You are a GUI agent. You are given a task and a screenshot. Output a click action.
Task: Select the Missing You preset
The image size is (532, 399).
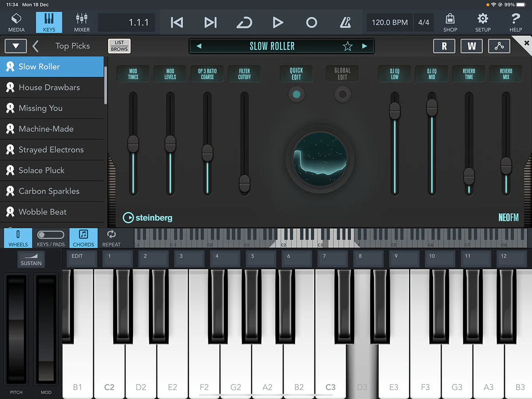point(52,108)
